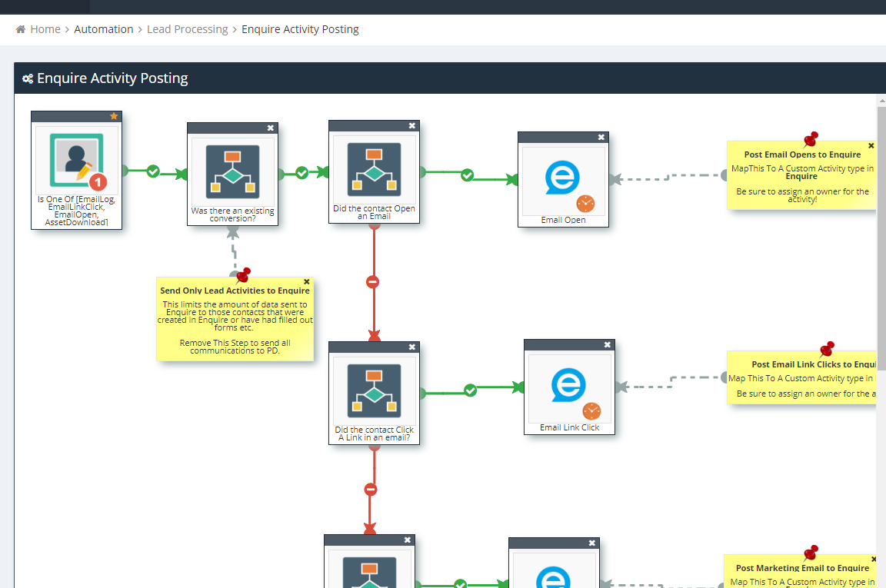Click the 'Post Email Link Clicks' note heading
886x588 pixels.
pyautogui.click(x=814, y=365)
